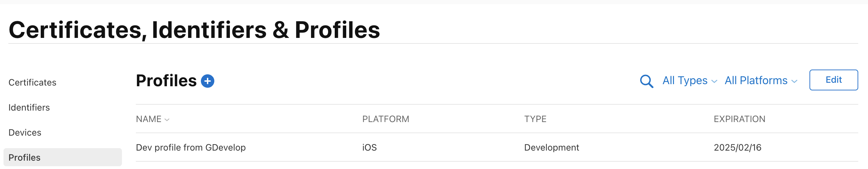
Task: Open the Identifiers sidebar section
Action: click(29, 107)
